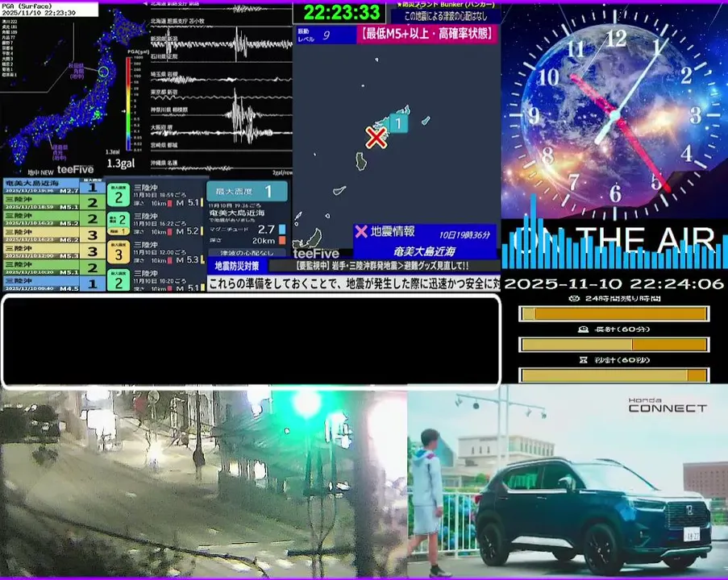Select the 三陸沖 M4.5 09:40 row
The width and height of the screenshot is (728, 580).
pos(54,283)
